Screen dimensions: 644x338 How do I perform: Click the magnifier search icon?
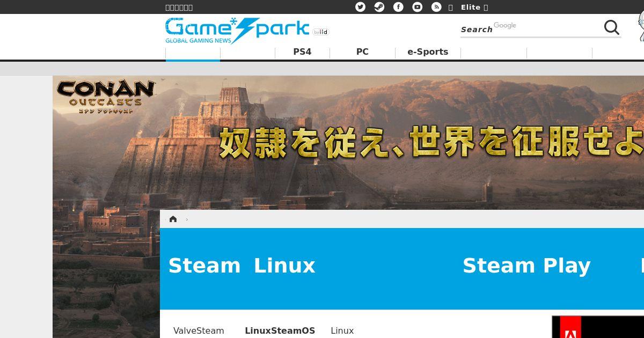[612, 27]
